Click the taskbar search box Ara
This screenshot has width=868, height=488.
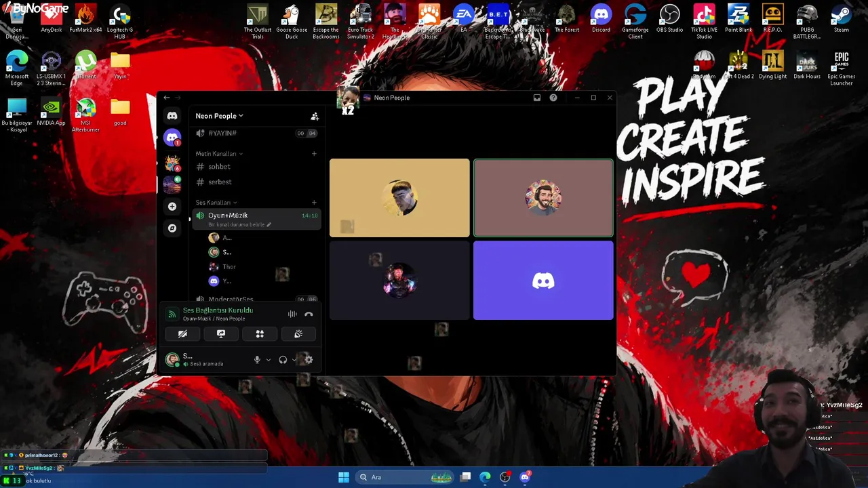[405, 477]
